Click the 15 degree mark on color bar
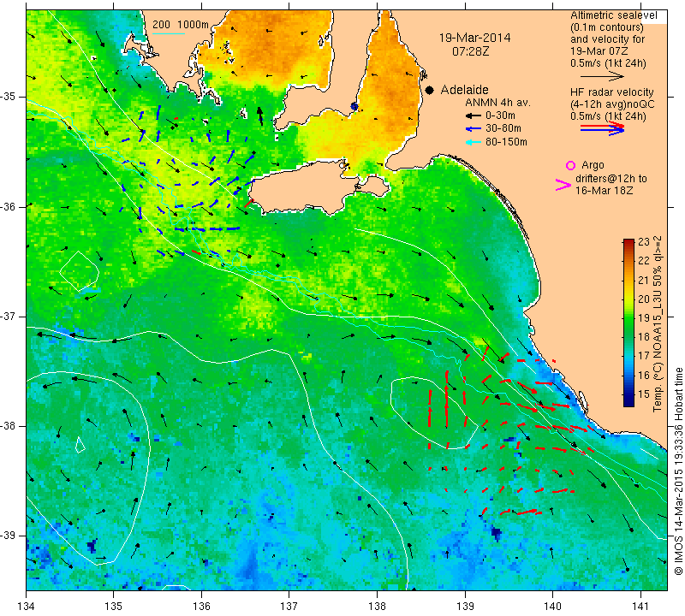Image resolution: width=685 pixels, height=616 pixels. 644,394
